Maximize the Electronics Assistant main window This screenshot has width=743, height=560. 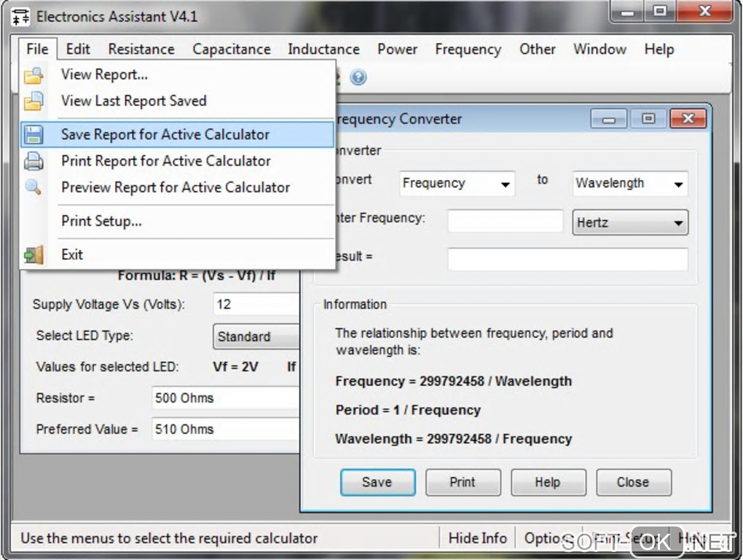pyautogui.click(x=660, y=12)
